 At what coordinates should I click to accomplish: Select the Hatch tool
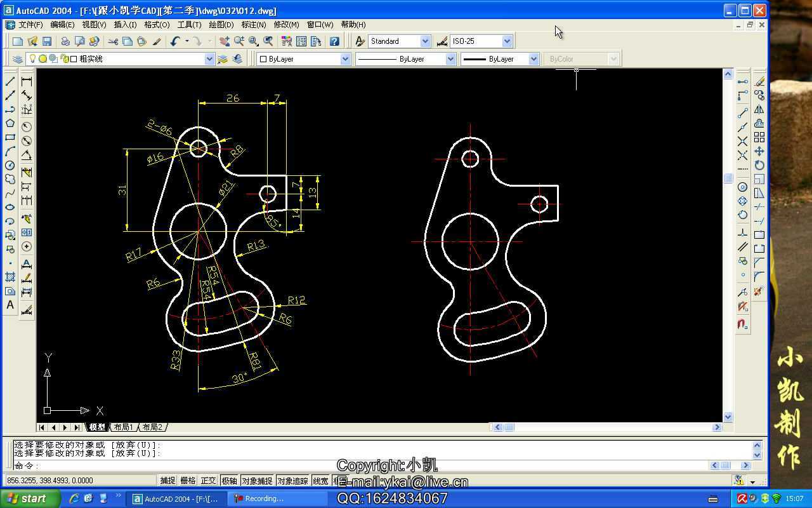click(10, 277)
